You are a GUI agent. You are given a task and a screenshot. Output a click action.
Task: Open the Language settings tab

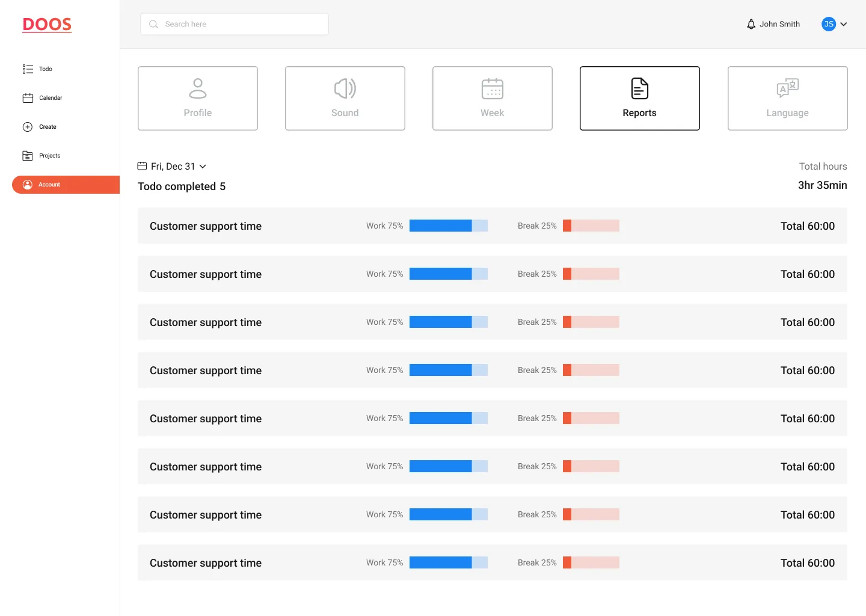point(788,98)
